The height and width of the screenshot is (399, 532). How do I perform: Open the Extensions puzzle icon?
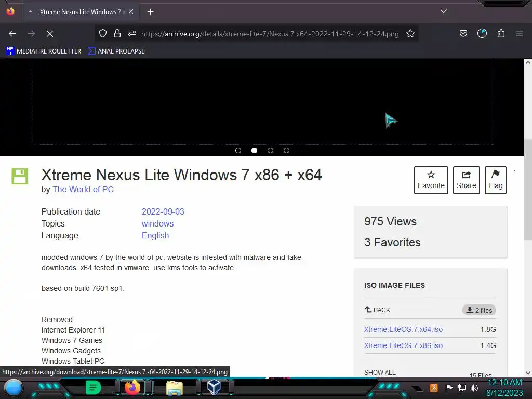[501, 33]
